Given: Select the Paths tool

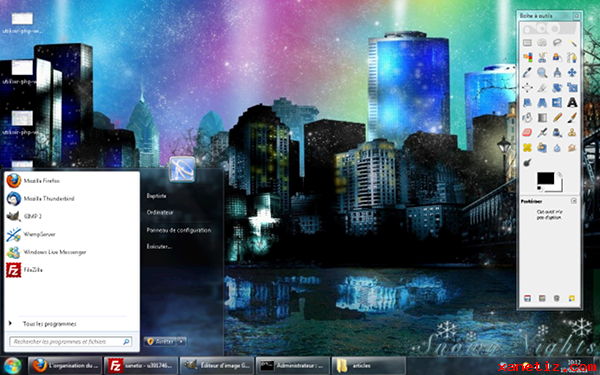Looking at the screenshot, I should click(x=572, y=57).
